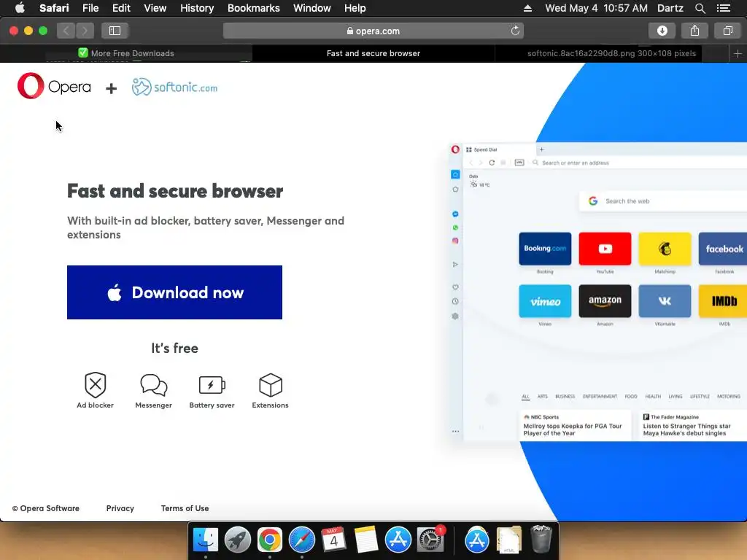The width and height of the screenshot is (747, 560).
Task: Open Notification Center list icon
Action: tap(724, 8)
